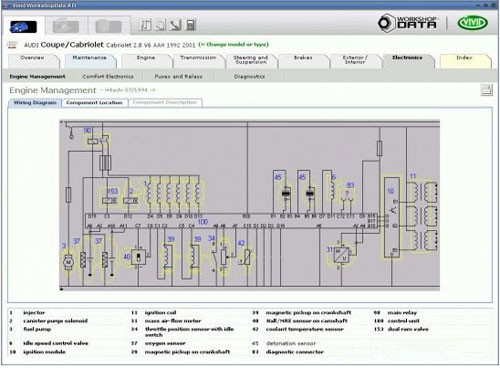
Task: Click legend row 'main relay'
Action: coord(402,312)
